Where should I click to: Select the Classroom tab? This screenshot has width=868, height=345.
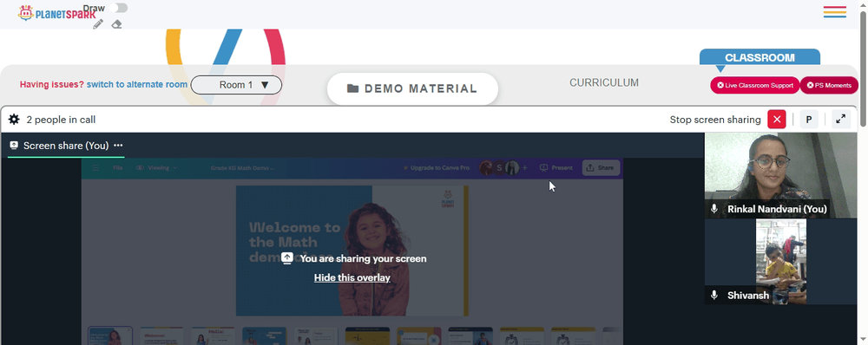point(759,57)
